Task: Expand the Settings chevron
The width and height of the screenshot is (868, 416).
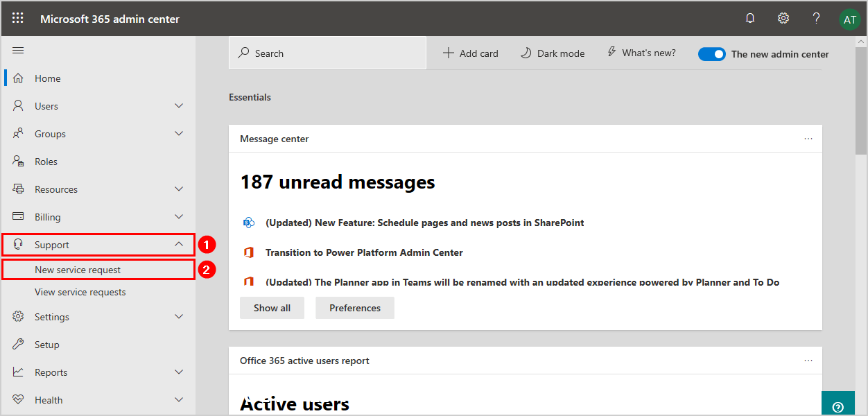Action: pyautogui.click(x=179, y=317)
